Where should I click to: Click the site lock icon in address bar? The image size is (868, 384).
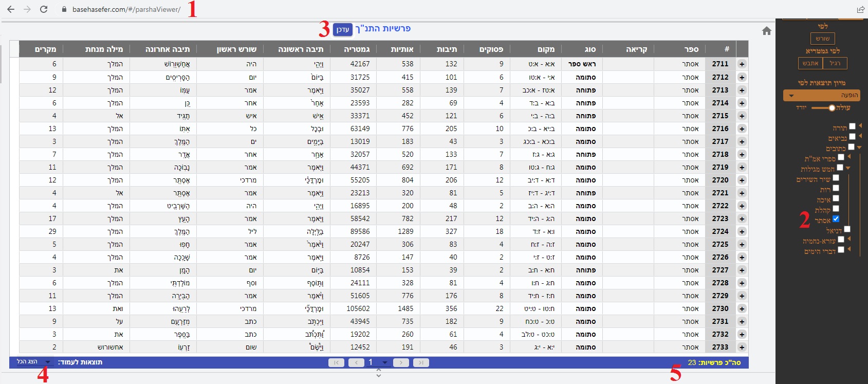click(64, 9)
